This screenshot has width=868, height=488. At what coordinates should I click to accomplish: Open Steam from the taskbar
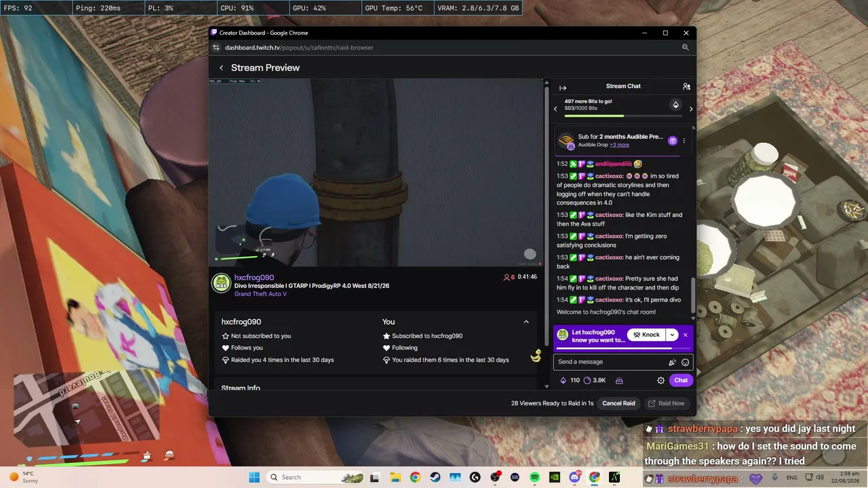[435, 477]
